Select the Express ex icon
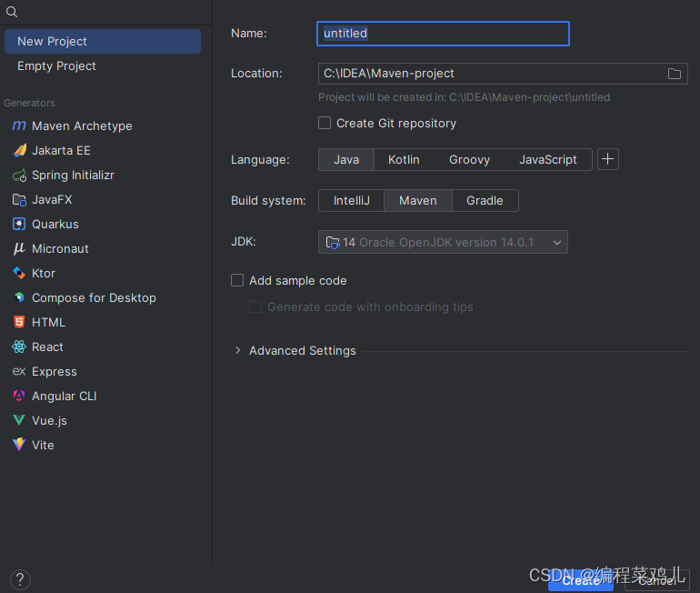 point(19,371)
